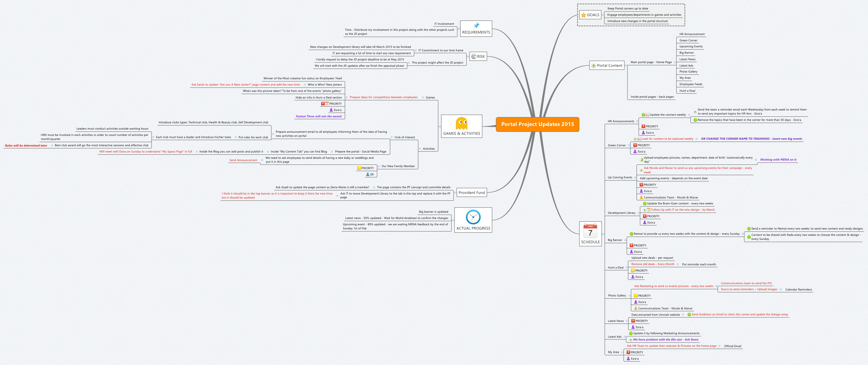The height and width of the screenshot is (365, 868).
Task: Click calendar 2 marker beside Games PRIORITY
Action: [327, 104]
